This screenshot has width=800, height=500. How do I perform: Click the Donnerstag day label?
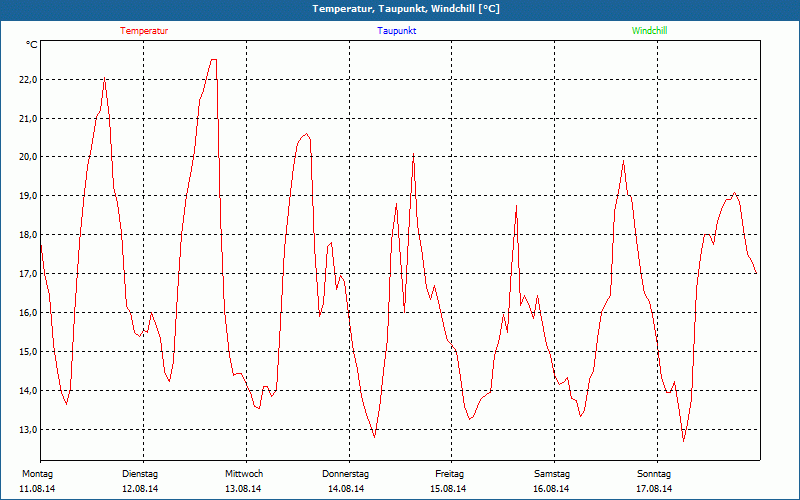[x=345, y=474]
